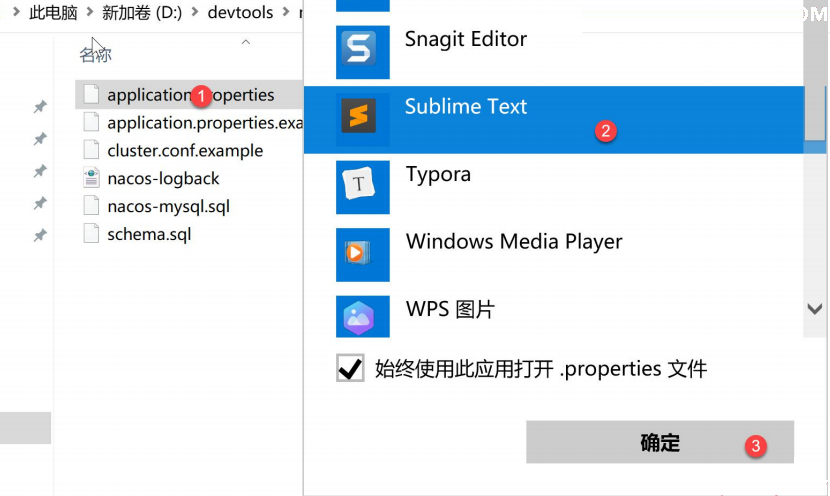Image resolution: width=830 pixels, height=496 pixels.
Task: Choose the WPS 图片 label
Action: [450, 309]
